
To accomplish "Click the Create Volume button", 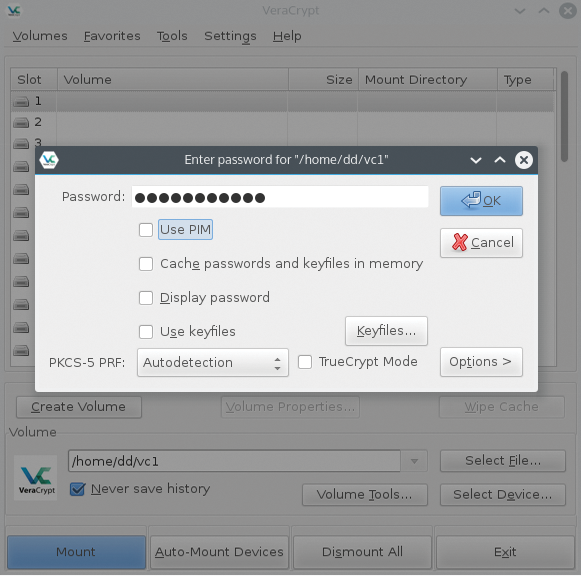I will tap(79, 407).
